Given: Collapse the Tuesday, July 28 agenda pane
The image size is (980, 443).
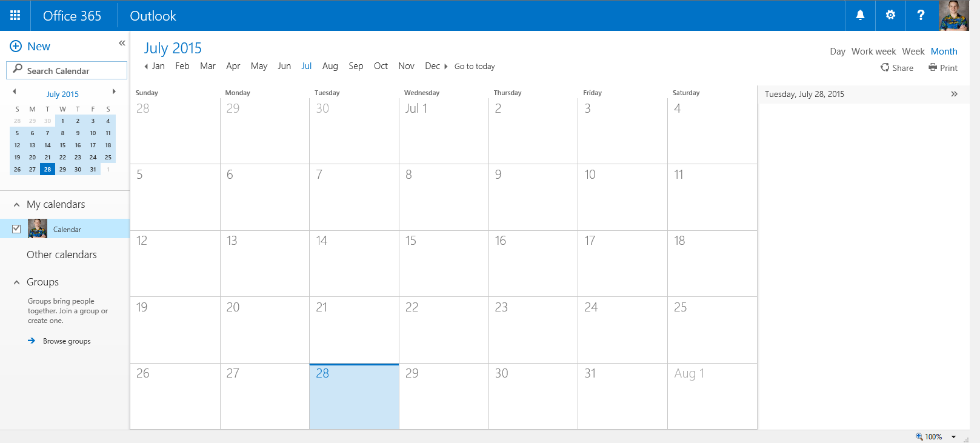Looking at the screenshot, I should click(954, 94).
